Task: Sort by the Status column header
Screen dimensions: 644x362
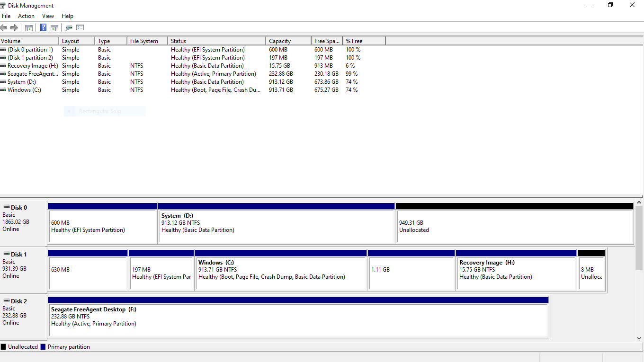Action: [x=216, y=41]
